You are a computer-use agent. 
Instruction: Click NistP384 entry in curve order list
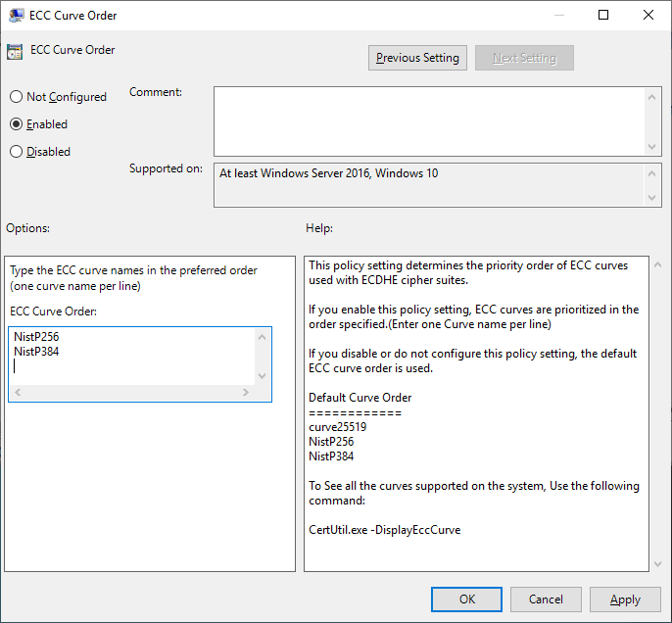tap(36, 352)
